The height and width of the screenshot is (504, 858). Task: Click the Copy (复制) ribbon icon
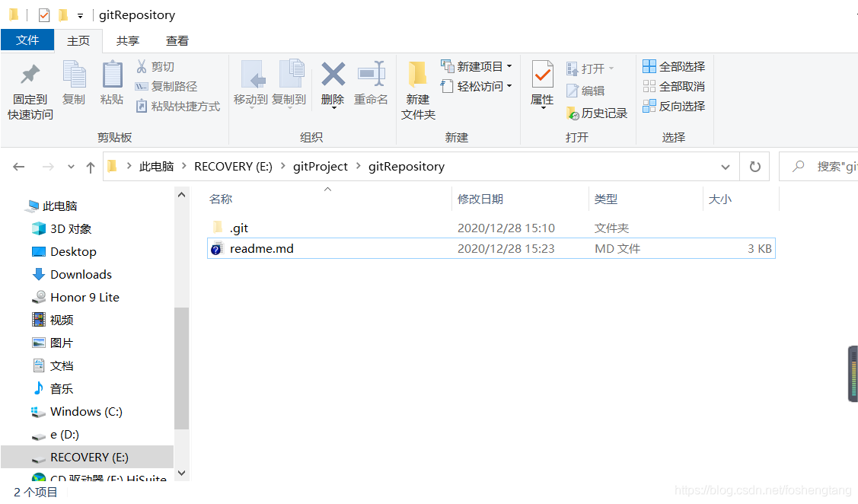(74, 75)
